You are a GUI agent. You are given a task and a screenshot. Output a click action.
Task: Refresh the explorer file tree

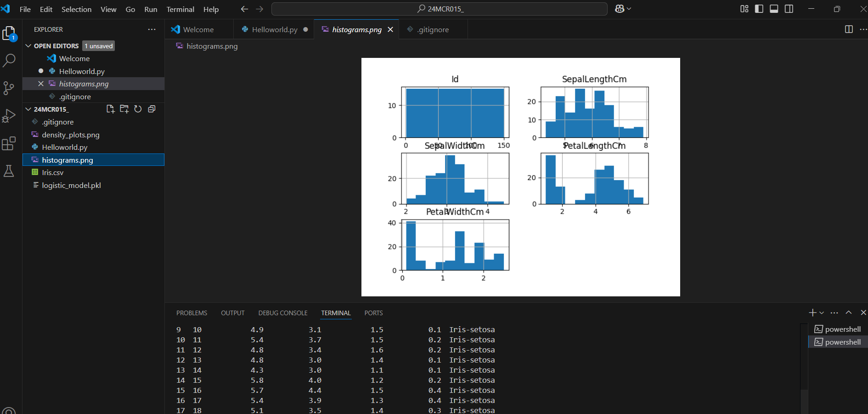point(138,109)
